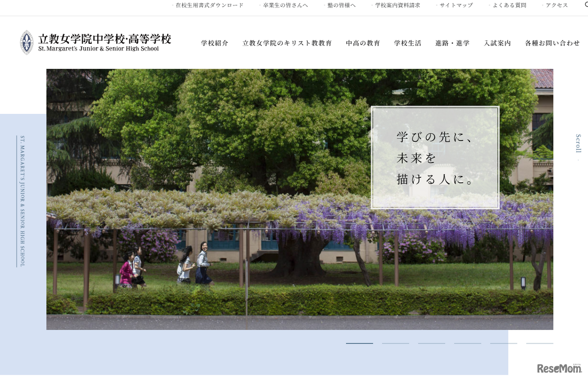Open 入試案内 menu
Image resolution: width=588 pixels, height=379 pixels.
coord(497,43)
